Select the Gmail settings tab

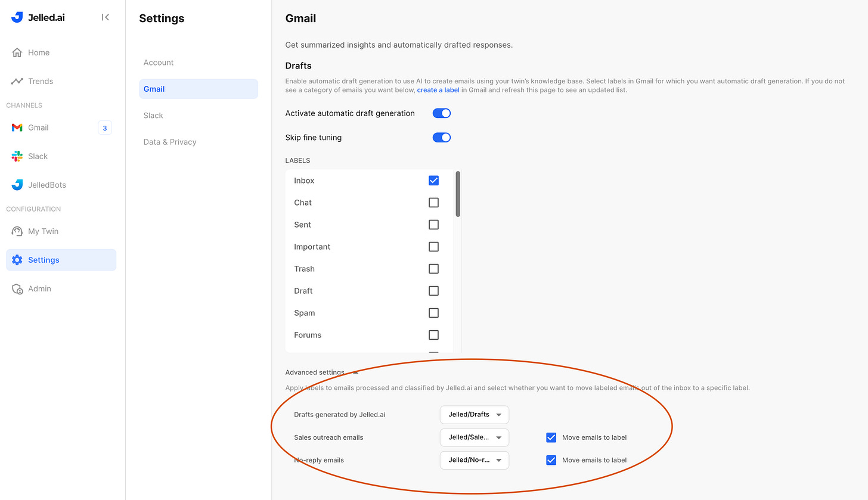tap(199, 89)
